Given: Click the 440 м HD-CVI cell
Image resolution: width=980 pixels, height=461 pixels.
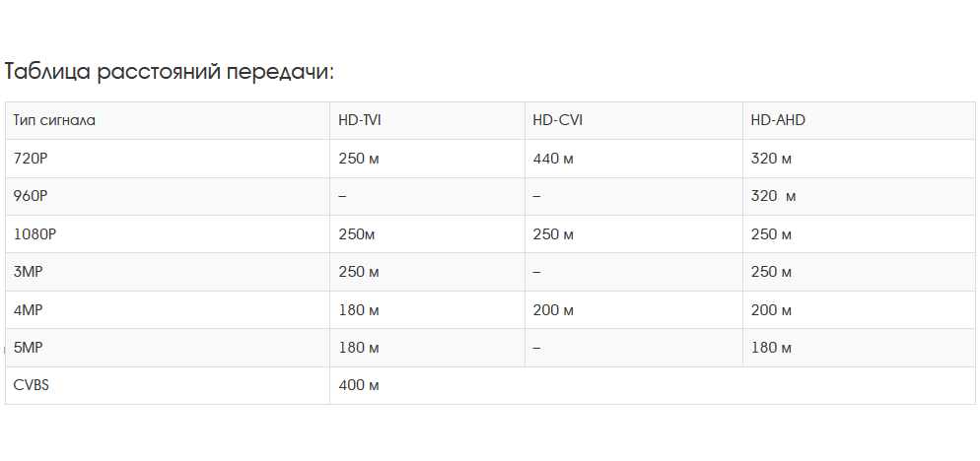Looking at the screenshot, I should [x=553, y=159].
